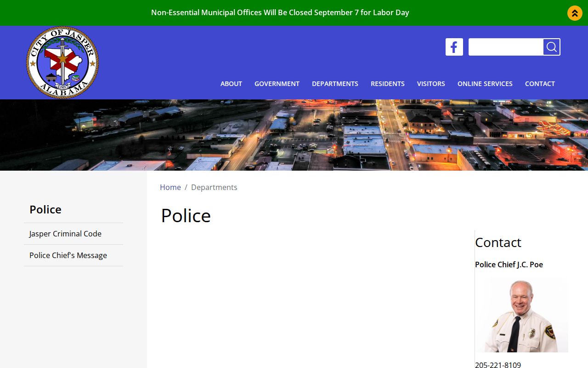The height and width of the screenshot is (368, 588).
Task: Open the Government menu
Action: [277, 84]
